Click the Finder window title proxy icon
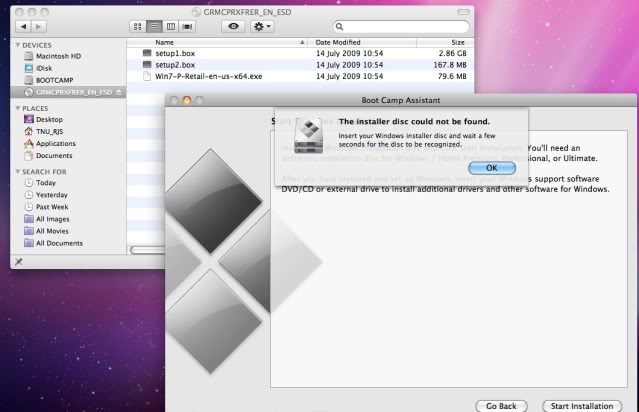 point(196,12)
